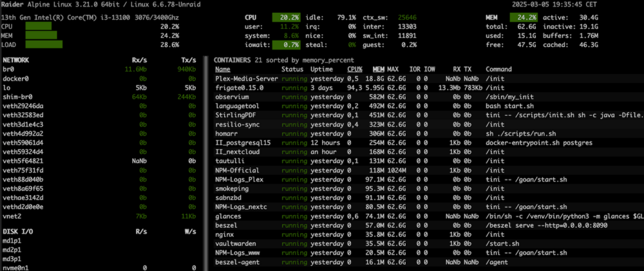Select the StirlingPDF container name
The width and height of the screenshot is (644, 271).
pos(235,115)
